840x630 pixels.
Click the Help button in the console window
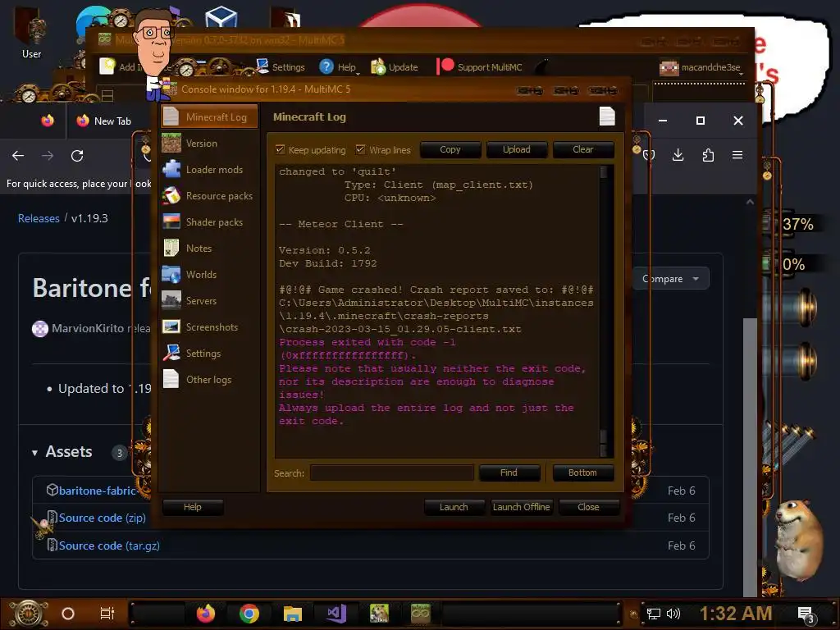click(x=192, y=507)
